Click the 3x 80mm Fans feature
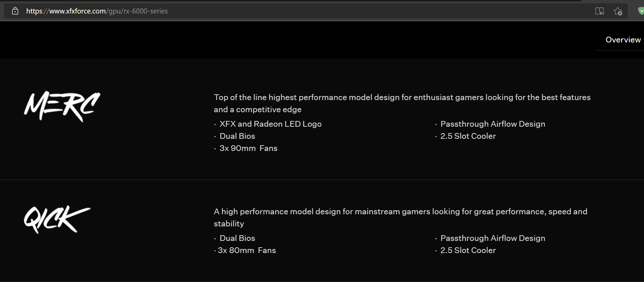644x282 pixels. click(247, 250)
